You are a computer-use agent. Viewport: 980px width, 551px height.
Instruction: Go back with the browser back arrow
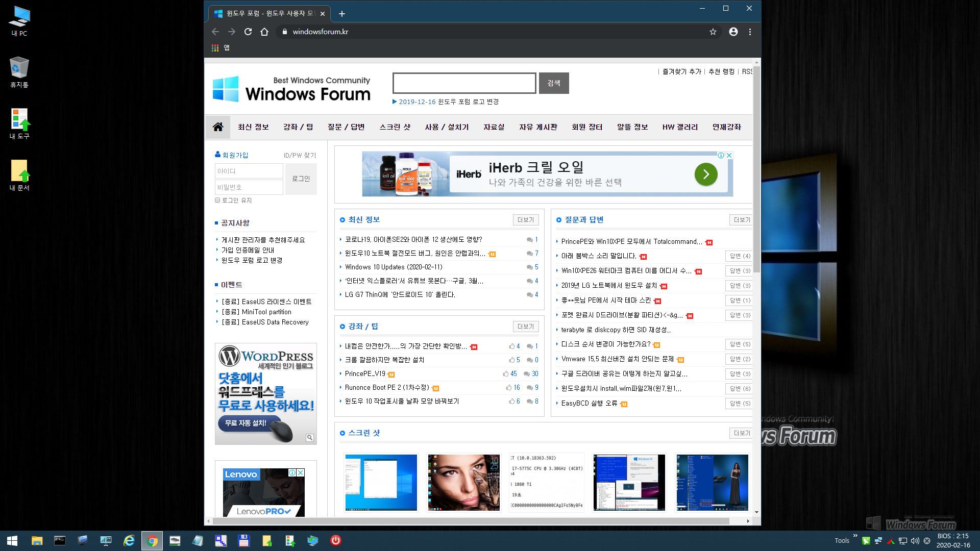point(215,32)
